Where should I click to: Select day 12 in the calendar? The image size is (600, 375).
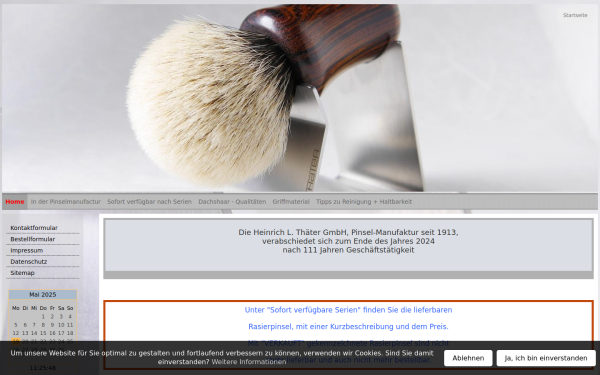click(16, 333)
